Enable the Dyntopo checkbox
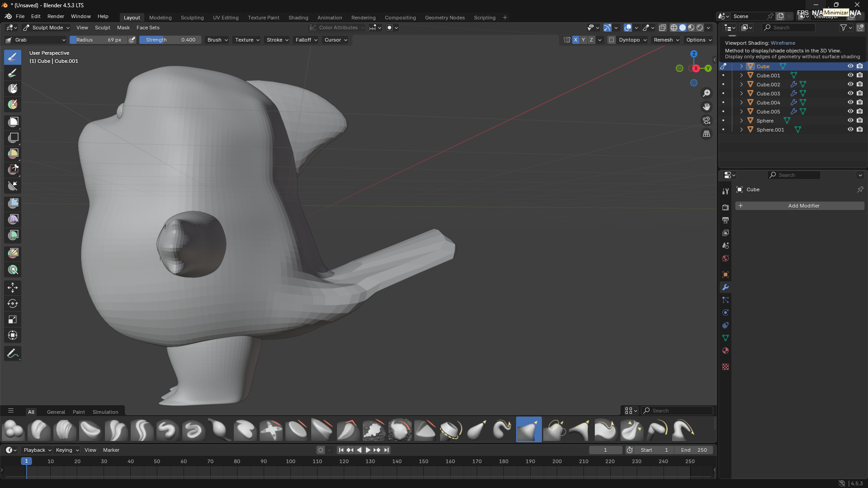The height and width of the screenshot is (488, 868). click(612, 40)
